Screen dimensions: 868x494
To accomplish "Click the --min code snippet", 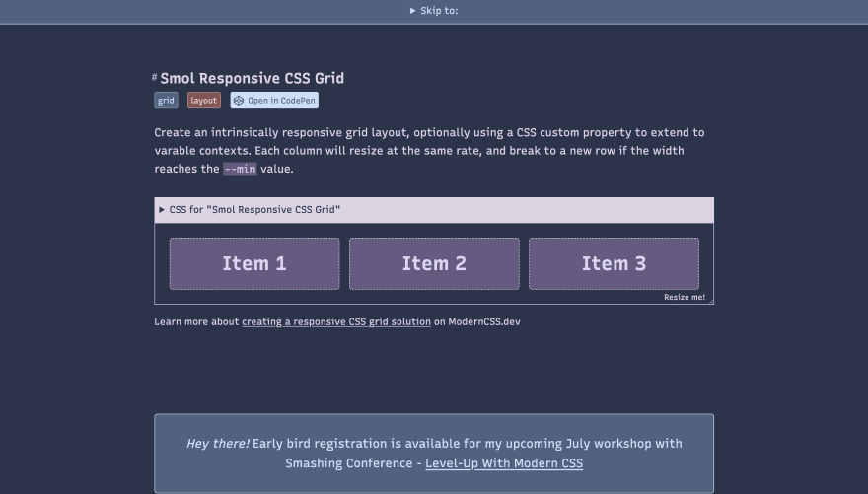I will tap(240, 169).
